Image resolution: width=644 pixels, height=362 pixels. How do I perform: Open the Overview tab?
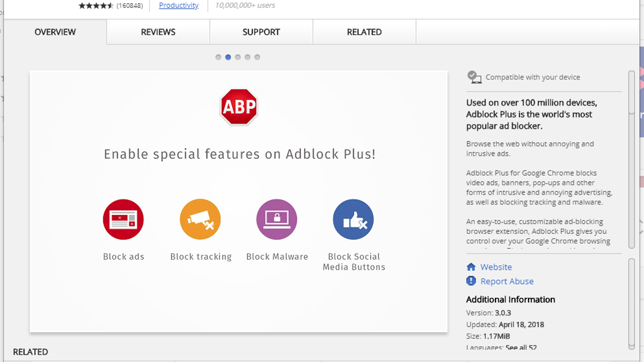pos(55,32)
